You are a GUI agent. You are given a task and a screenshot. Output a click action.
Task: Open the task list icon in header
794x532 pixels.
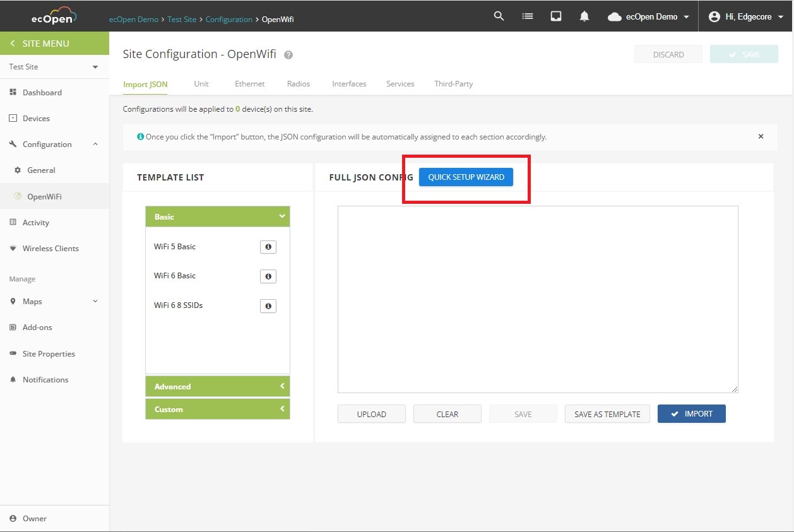pos(528,16)
